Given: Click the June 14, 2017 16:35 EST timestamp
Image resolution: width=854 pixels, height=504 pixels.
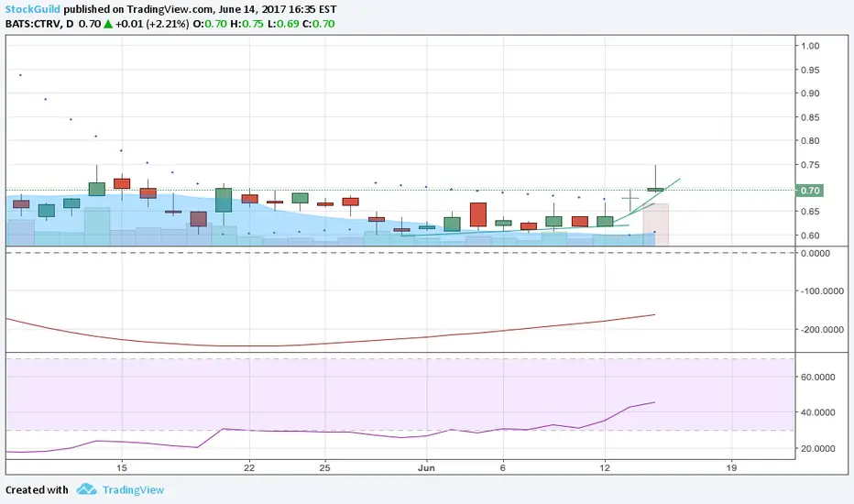Looking at the screenshot, I should point(278,9).
